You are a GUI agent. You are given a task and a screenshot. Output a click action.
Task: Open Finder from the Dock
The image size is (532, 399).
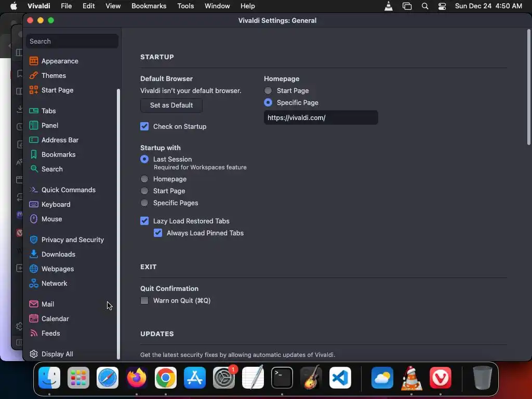[x=49, y=378]
